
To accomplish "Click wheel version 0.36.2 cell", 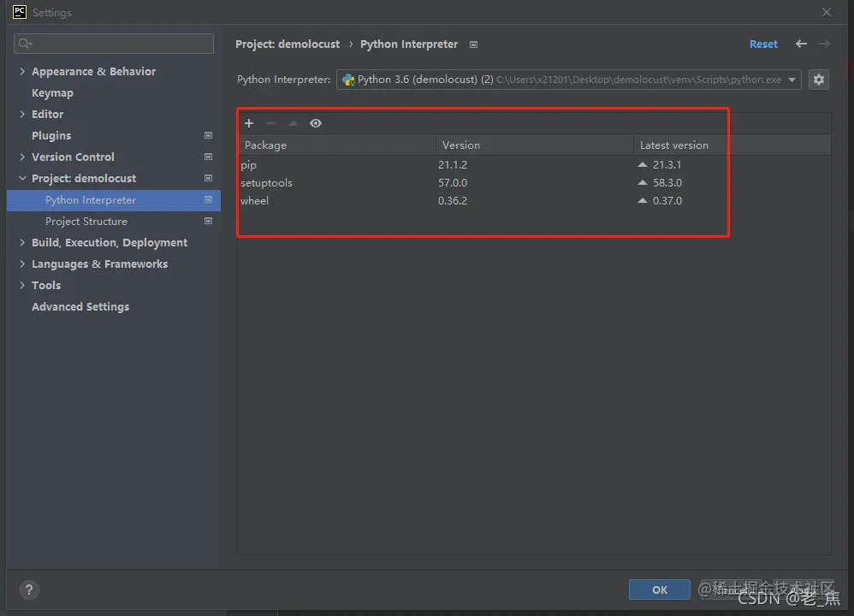I will pos(453,200).
